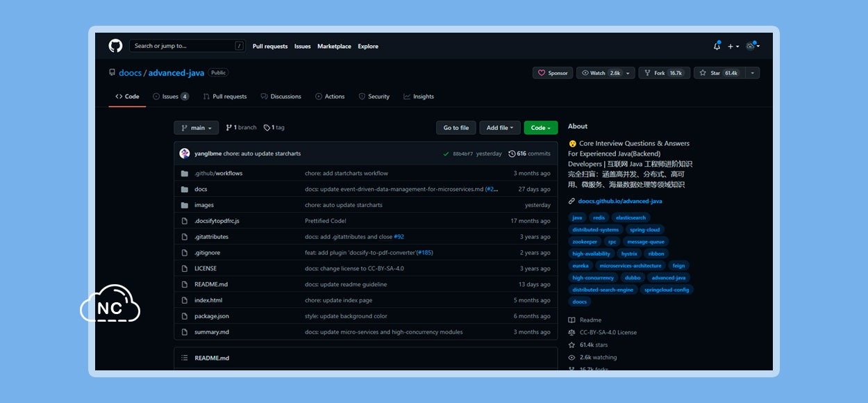The image size is (868, 403).
Task: Click the message-queue topic tag
Action: 646,242
